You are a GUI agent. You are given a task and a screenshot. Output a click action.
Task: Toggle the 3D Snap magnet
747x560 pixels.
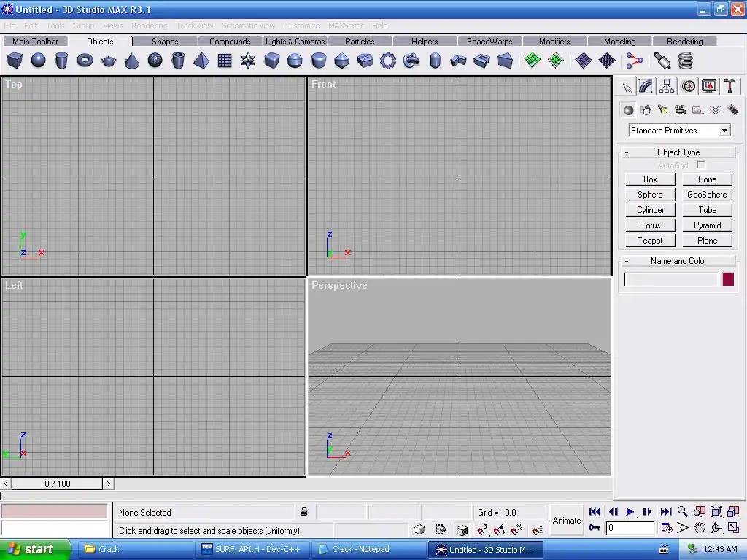point(482,529)
